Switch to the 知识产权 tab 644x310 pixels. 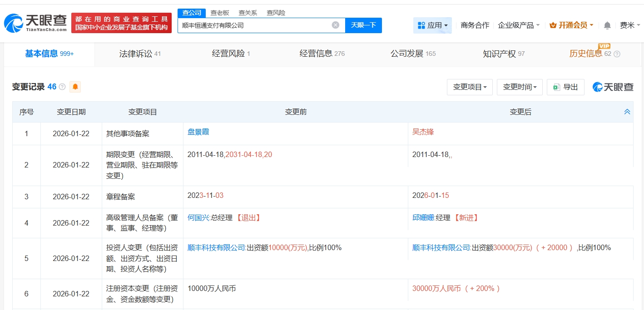[503, 54]
